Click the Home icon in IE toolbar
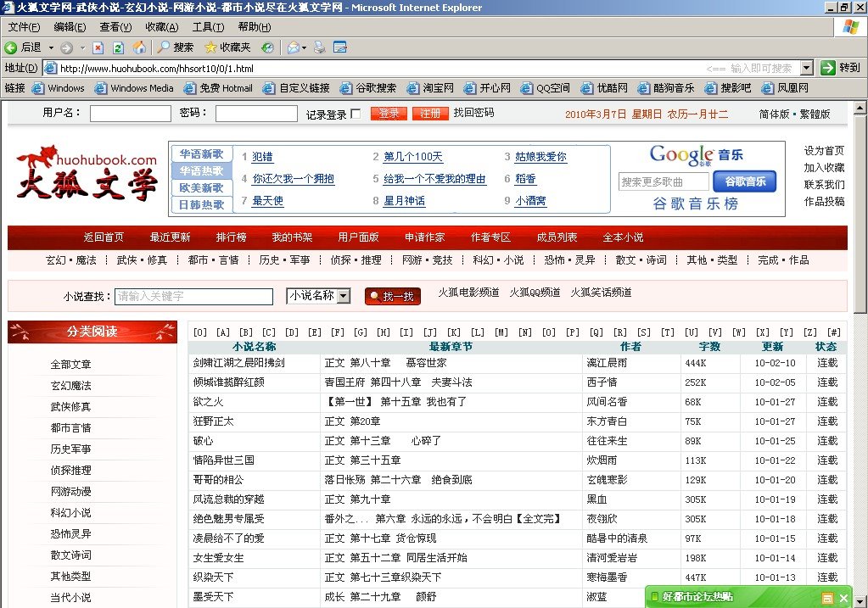Viewport: 868px width, 608px height. [x=140, y=47]
